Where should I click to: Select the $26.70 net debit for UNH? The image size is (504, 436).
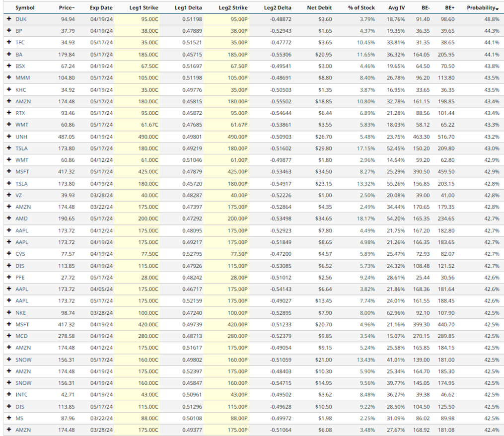pyautogui.click(x=323, y=137)
